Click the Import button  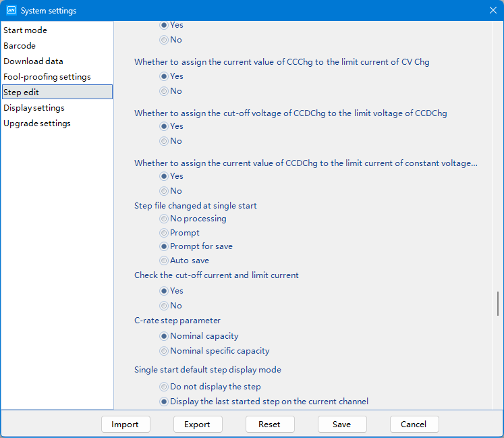[125, 425]
